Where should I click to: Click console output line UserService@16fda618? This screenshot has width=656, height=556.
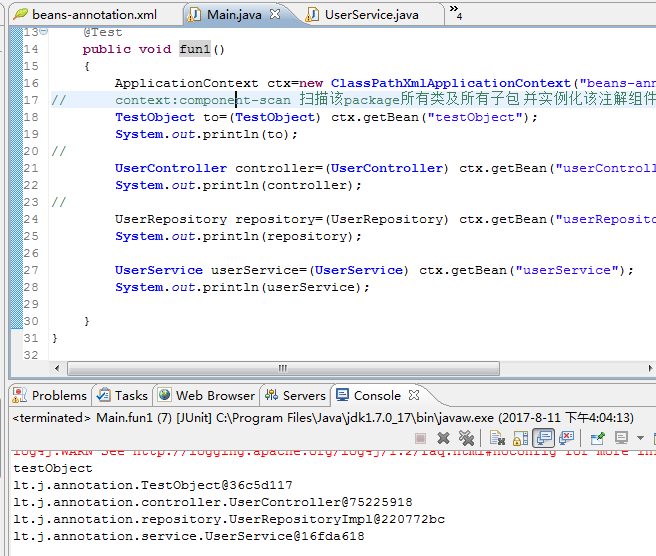coord(189,536)
